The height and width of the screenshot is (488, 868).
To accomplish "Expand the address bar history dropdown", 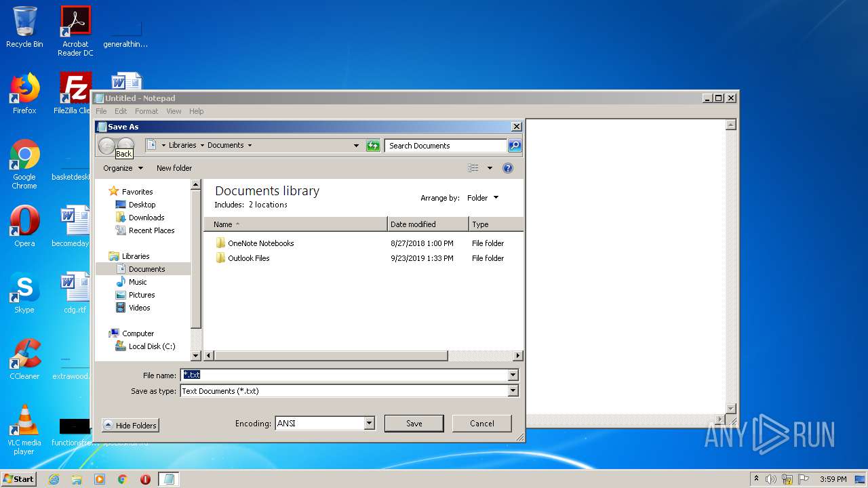I will [356, 146].
